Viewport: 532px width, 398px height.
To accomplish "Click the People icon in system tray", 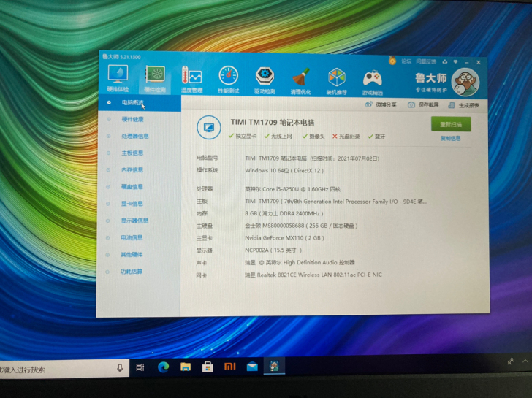I will pyautogui.click(x=510, y=361).
